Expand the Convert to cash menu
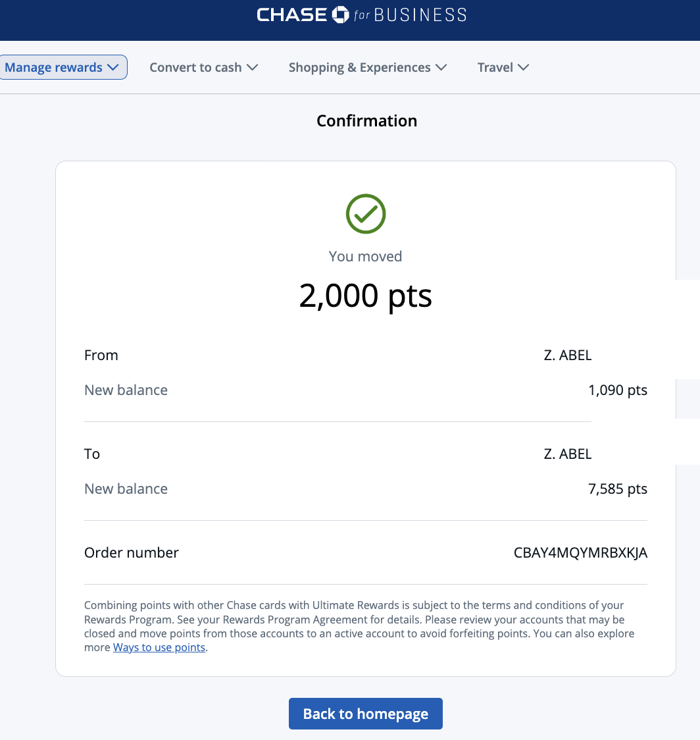 (x=203, y=67)
